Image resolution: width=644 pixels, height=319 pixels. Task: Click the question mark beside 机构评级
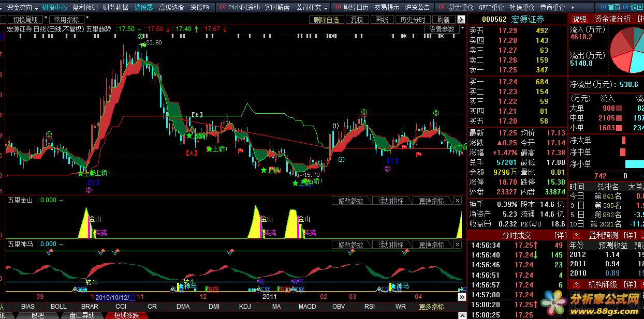pos(576,284)
